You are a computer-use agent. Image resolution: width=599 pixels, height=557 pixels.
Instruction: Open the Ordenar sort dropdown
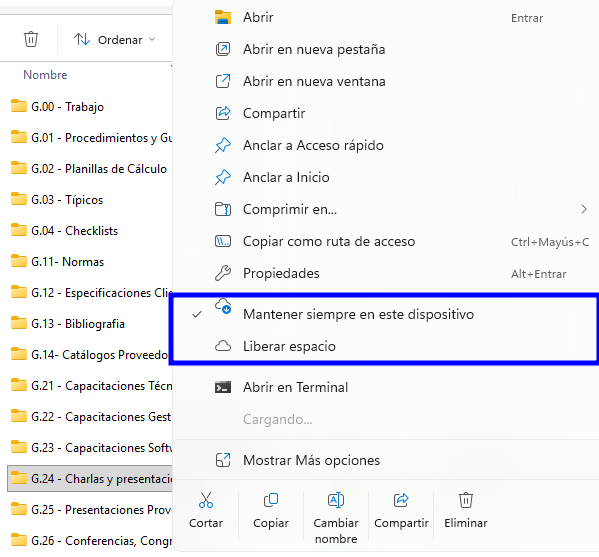pyautogui.click(x=115, y=40)
